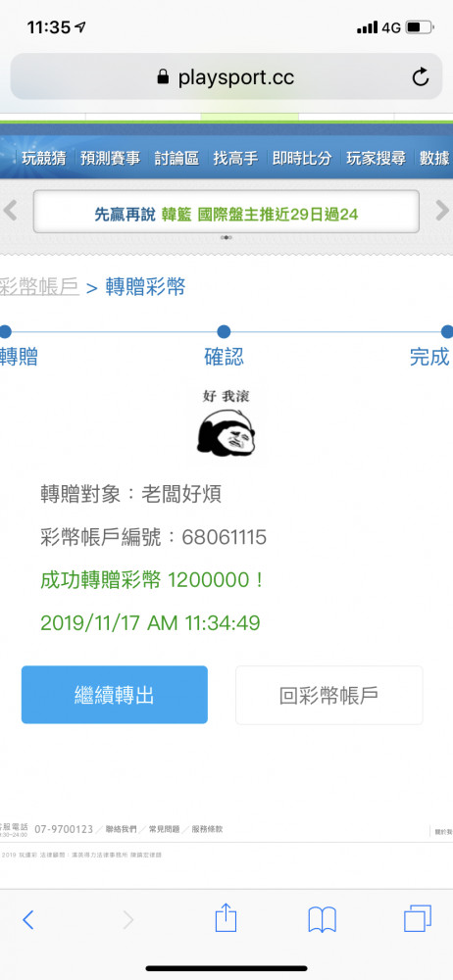Tap the Safari back arrow
Image resolution: width=453 pixels, height=980 pixels.
(x=27, y=920)
